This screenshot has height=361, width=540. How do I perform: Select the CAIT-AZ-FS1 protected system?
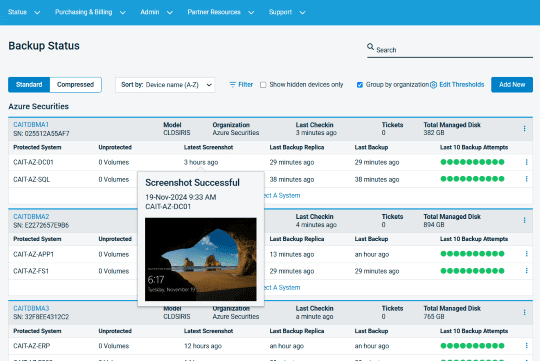click(x=31, y=271)
